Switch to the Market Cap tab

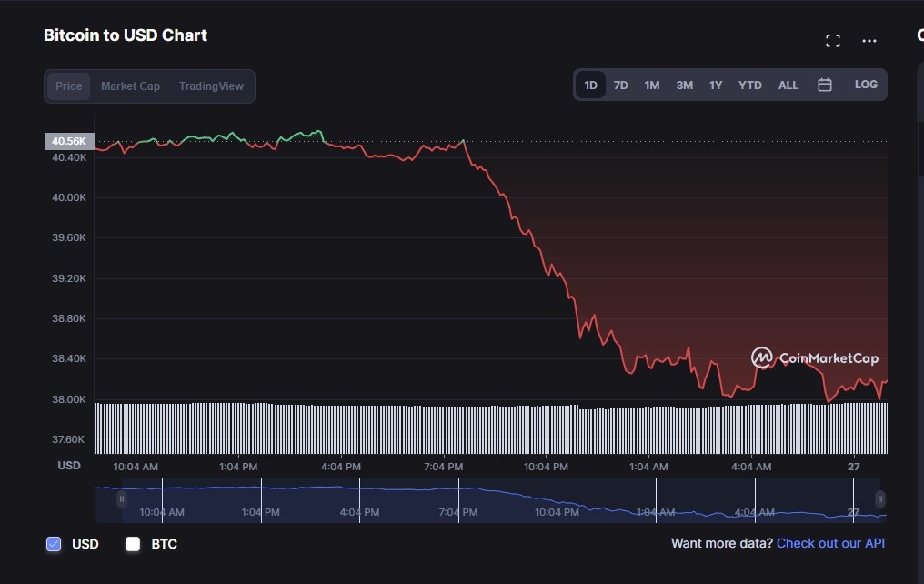pos(130,86)
